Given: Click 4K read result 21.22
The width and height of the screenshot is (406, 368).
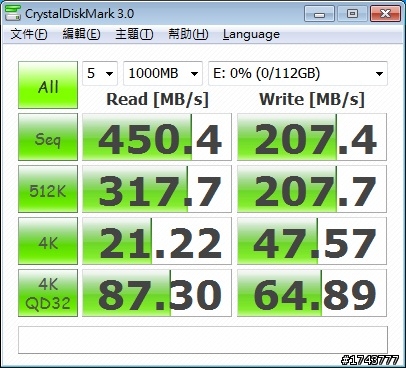Looking at the screenshot, I should [157, 241].
